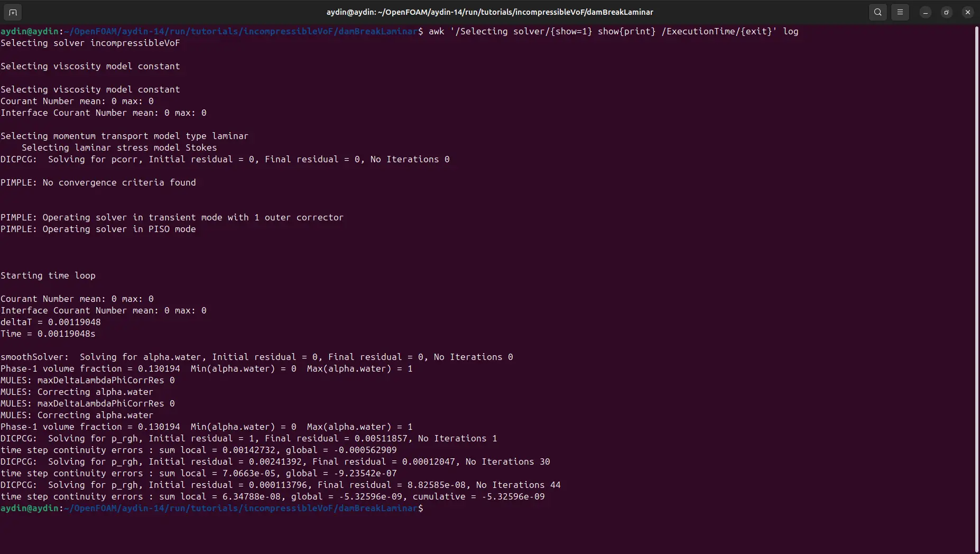Click the last line showing cumulative continuity error
This screenshot has height=554, width=980.
(273, 496)
